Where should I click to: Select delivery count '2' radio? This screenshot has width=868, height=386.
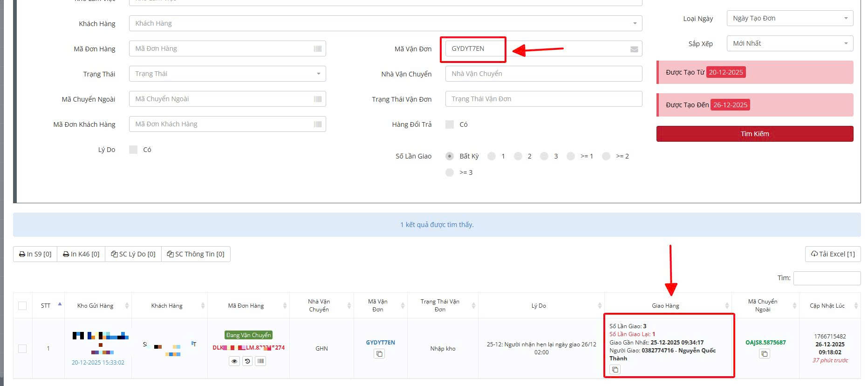point(518,156)
